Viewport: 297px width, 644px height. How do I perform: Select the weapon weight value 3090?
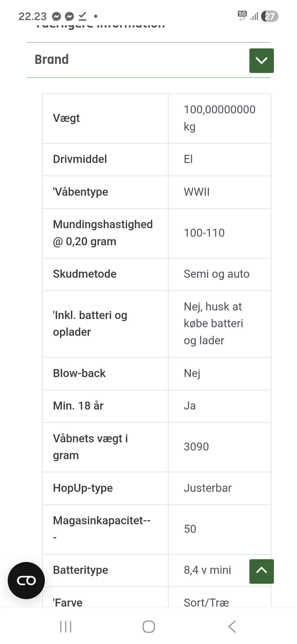click(196, 447)
